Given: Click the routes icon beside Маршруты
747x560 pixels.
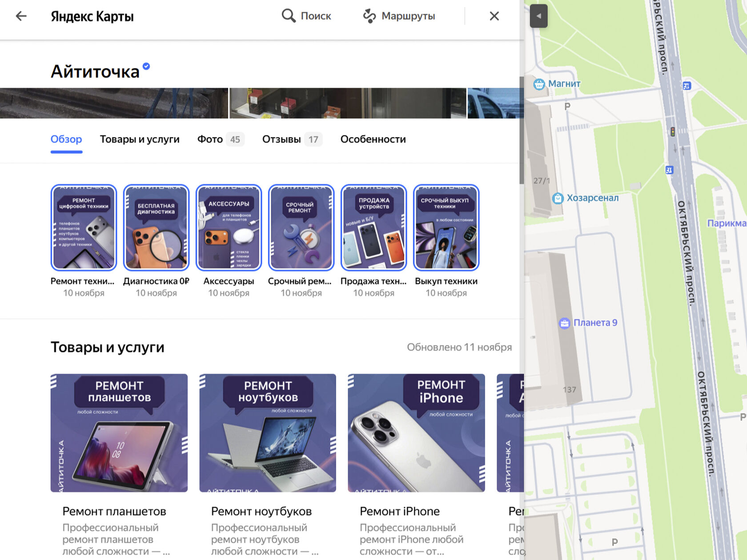Looking at the screenshot, I should [x=369, y=16].
